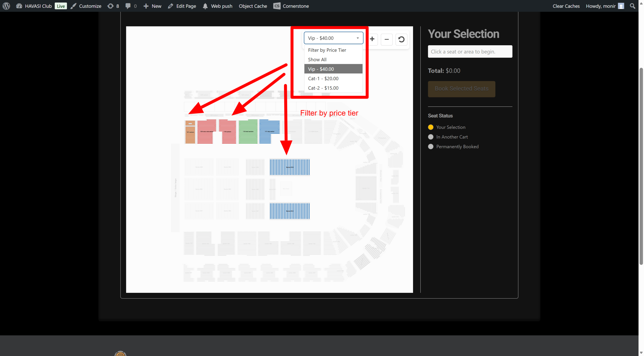Open the Customize menu item
This screenshot has width=644, height=356.
click(x=86, y=6)
